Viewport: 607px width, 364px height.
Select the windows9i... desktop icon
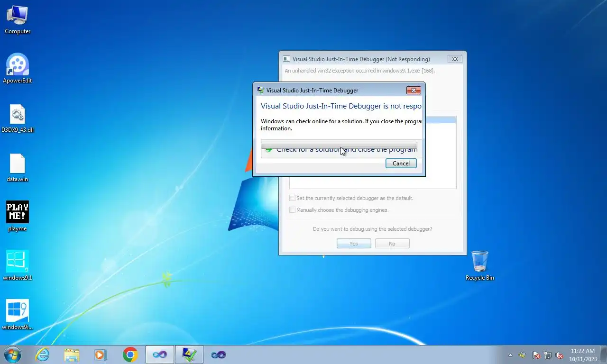coord(18,315)
